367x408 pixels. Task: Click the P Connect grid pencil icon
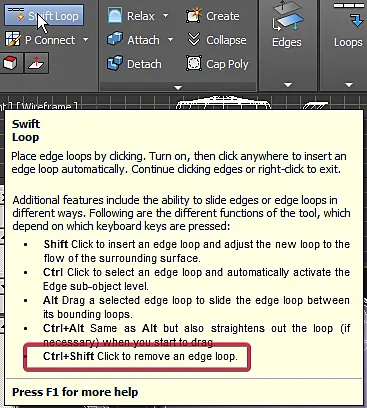tap(13, 40)
